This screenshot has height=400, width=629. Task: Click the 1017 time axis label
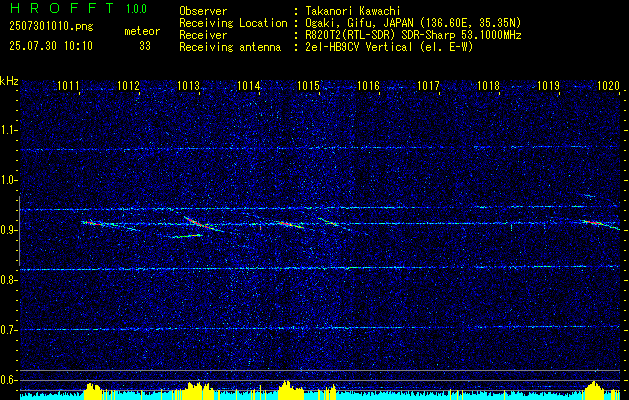pyautogui.click(x=428, y=85)
